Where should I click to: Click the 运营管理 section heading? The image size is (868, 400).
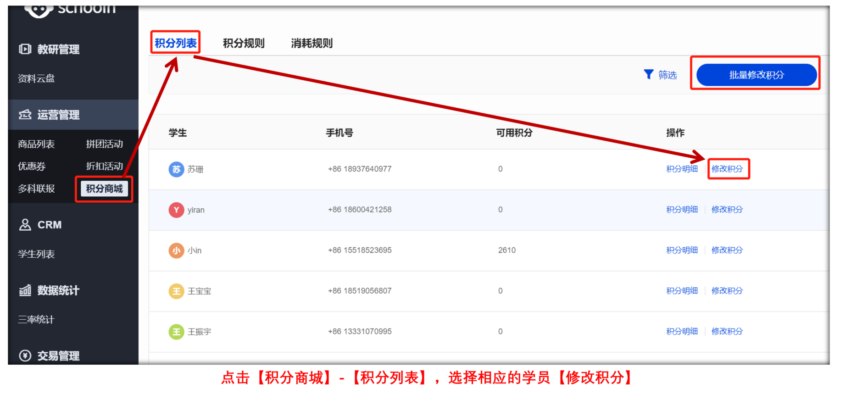click(58, 115)
